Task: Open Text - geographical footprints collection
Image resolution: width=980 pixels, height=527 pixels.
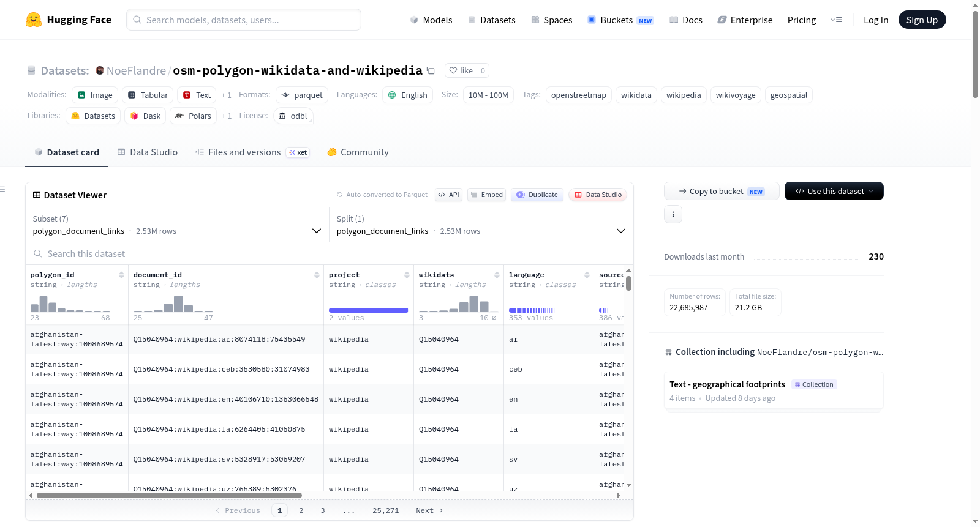Action: point(773,391)
